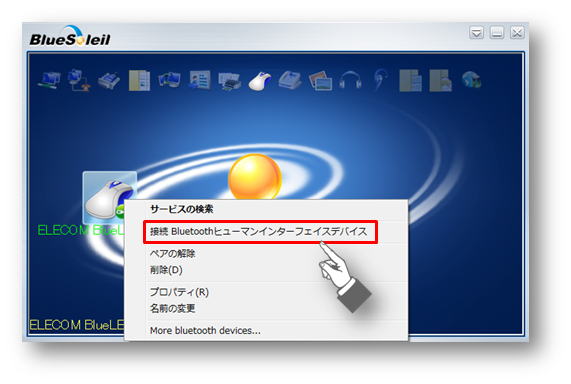Click the Information Synchronization service icon
571x384 pixels.
click(x=169, y=80)
